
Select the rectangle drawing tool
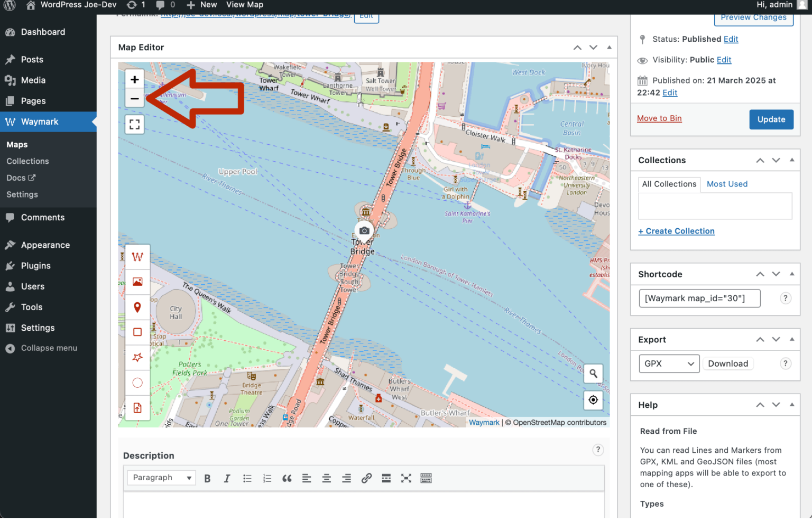tap(137, 332)
